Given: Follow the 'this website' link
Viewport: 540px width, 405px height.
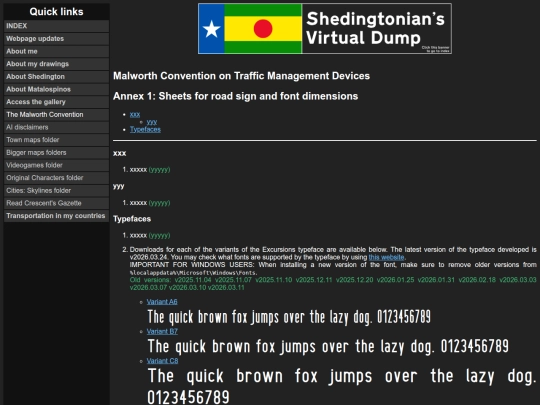Looking at the screenshot, I should point(386,257).
